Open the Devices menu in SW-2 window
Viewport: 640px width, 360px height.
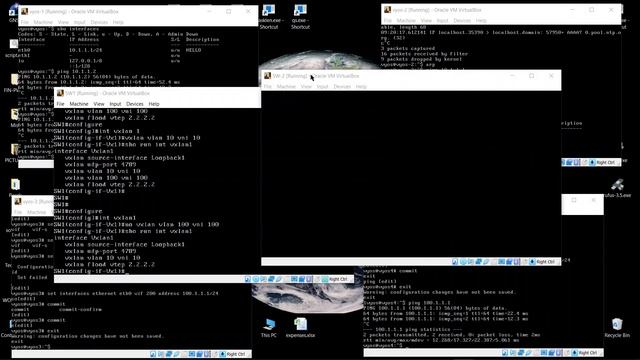[342, 87]
